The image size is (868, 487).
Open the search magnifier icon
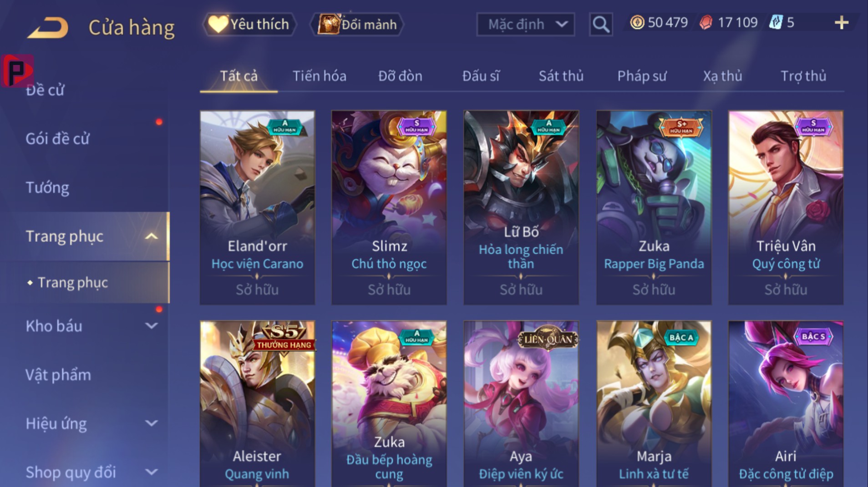pos(601,24)
